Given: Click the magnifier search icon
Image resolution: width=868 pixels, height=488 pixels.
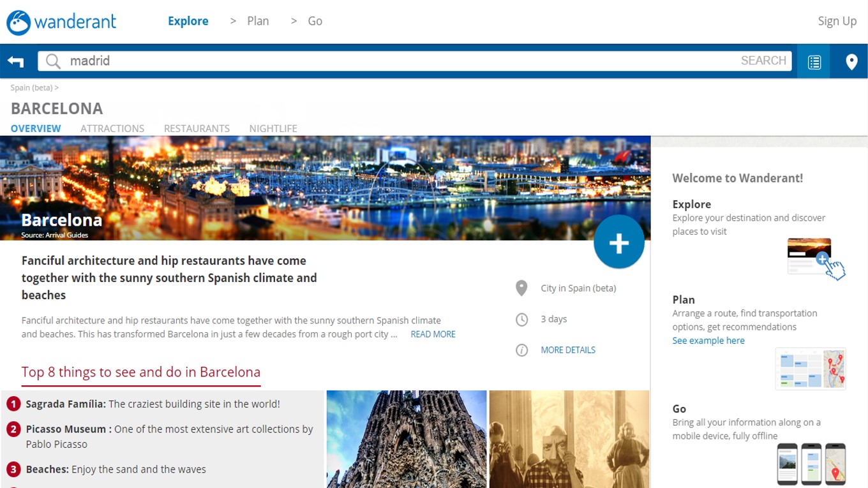Looking at the screenshot, I should click(54, 61).
